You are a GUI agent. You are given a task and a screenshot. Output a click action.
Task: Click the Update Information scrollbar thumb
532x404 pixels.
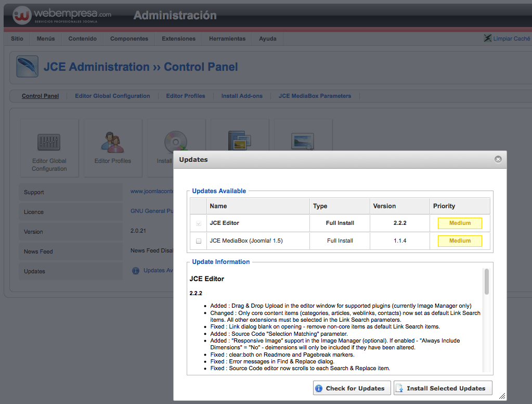coord(487,282)
